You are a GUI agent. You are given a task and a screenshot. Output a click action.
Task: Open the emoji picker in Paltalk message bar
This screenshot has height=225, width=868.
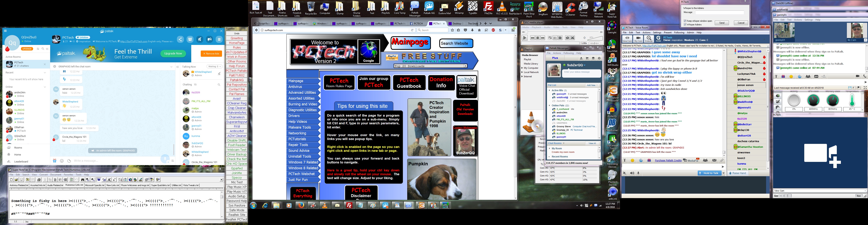coord(62,161)
